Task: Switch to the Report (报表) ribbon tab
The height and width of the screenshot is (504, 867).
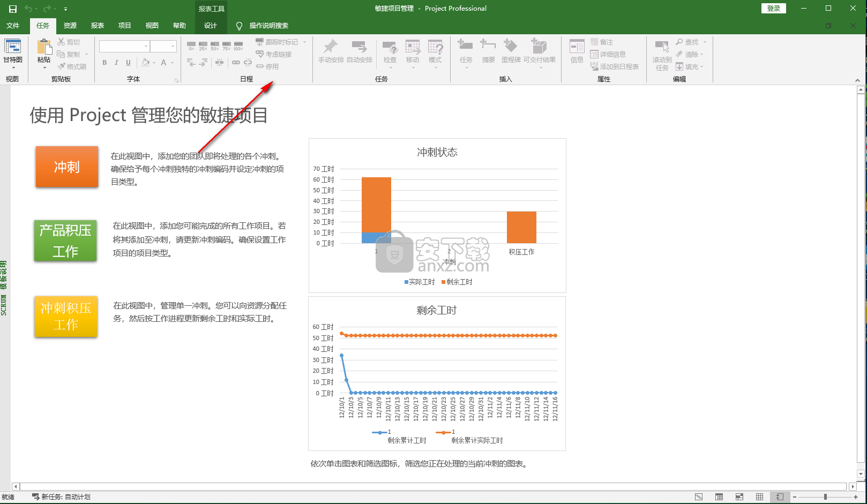Action: 98,26
